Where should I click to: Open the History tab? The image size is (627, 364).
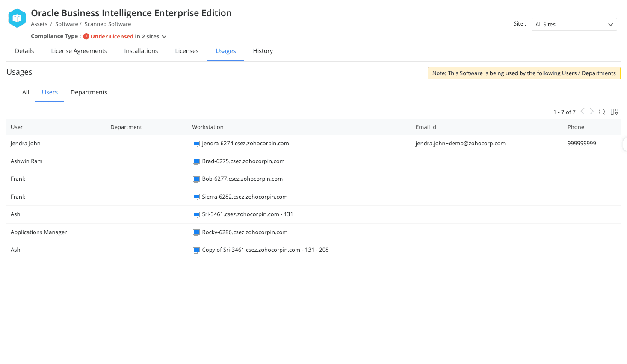(x=263, y=51)
